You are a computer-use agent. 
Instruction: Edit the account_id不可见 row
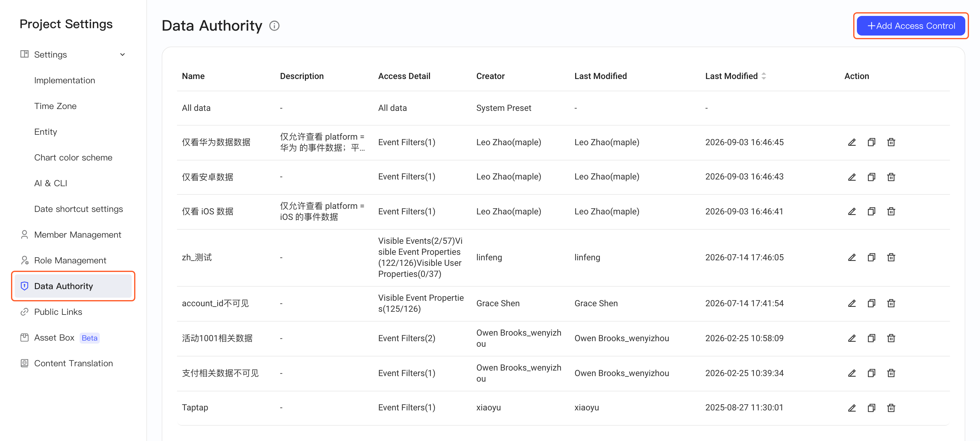pyautogui.click(x=852, y=303)
